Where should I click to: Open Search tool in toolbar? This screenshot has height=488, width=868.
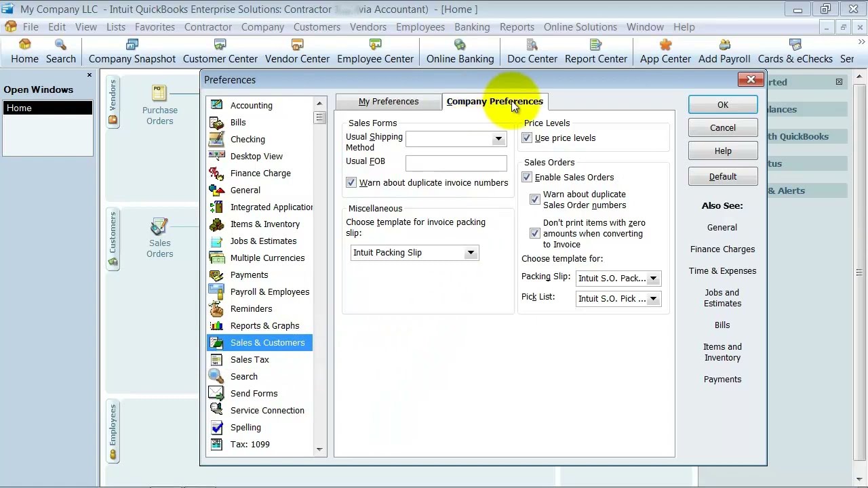click(x=61, y=52)
